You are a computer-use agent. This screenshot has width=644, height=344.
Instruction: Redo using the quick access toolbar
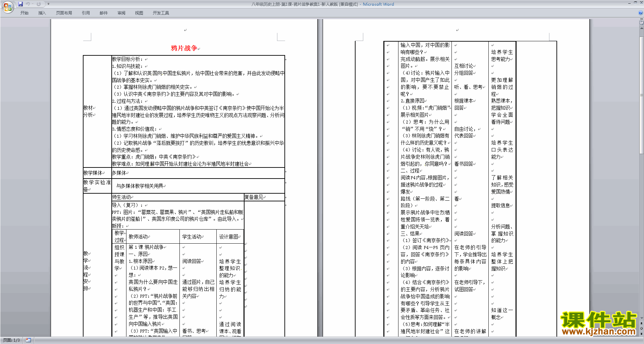pyautogui.click(x=39, y=4)
